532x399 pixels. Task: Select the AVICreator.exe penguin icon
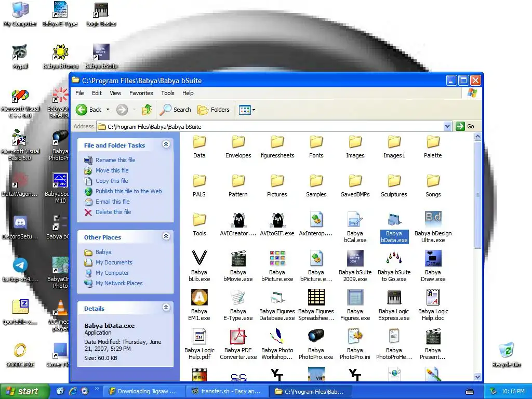pos(238,220)
